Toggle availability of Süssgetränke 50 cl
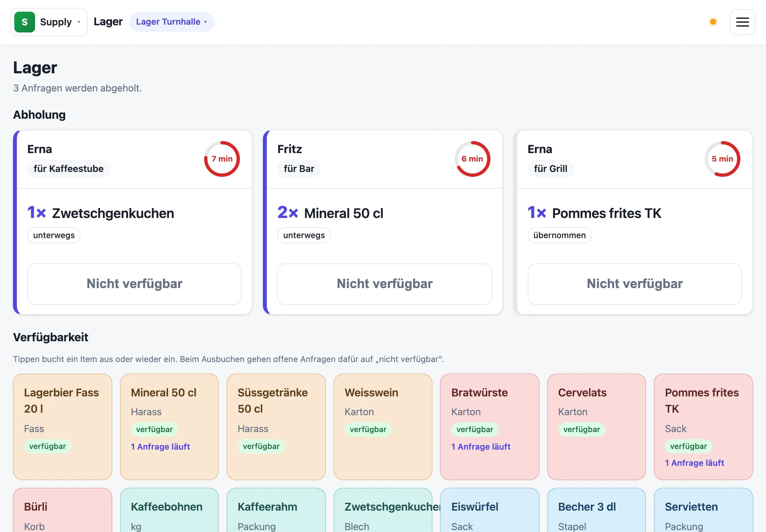The image size is (766, 532). pos(276,427)
